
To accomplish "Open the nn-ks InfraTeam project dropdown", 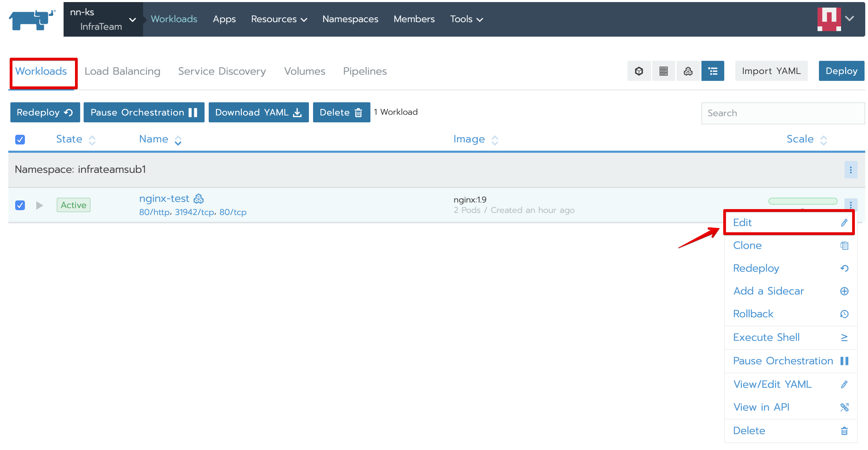I will (103, 19).
